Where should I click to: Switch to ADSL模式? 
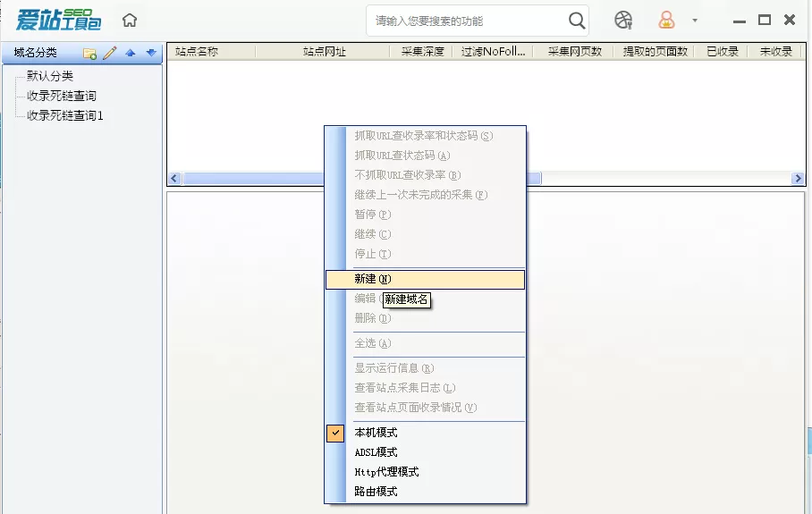[425, 452]
